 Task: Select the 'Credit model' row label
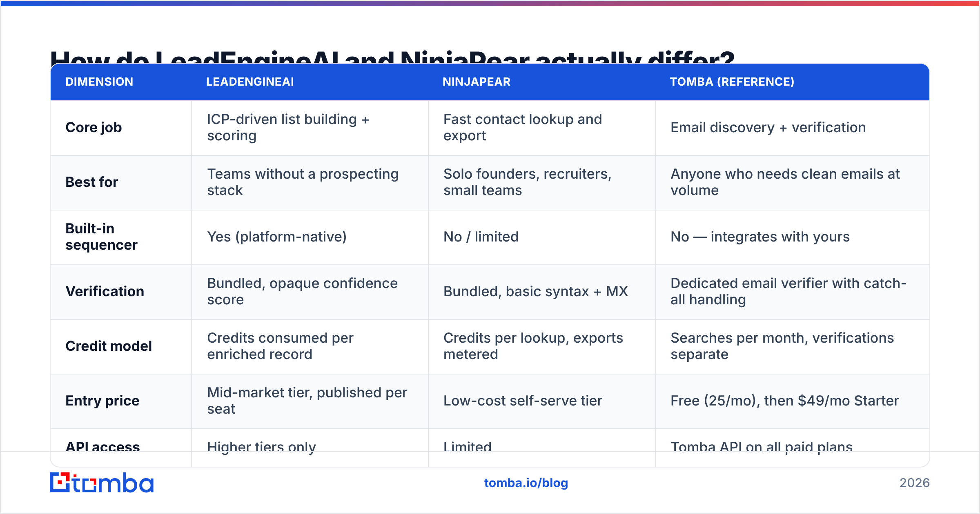pos(109,346)
